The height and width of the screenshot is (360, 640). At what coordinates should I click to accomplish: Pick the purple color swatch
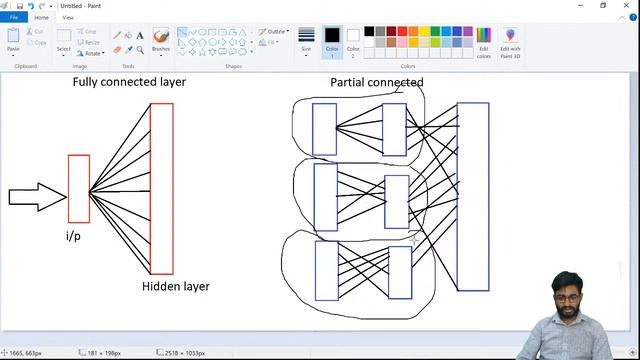click(468, 31)
